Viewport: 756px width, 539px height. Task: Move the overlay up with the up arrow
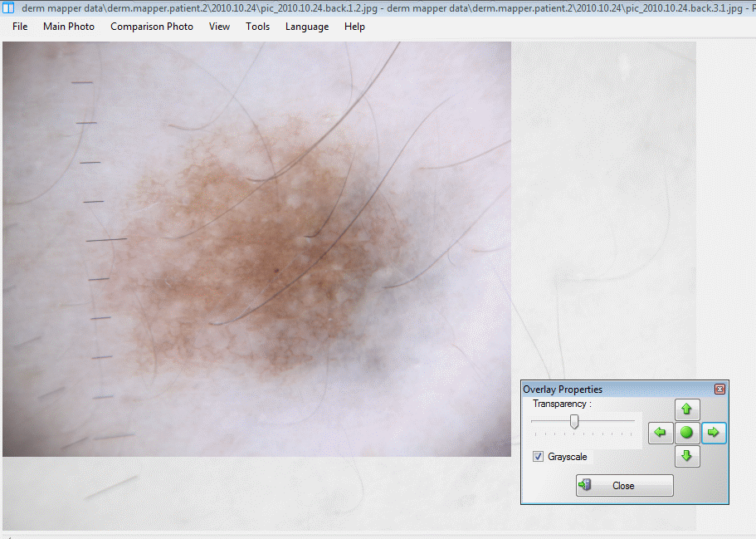[x=686, y=409]
